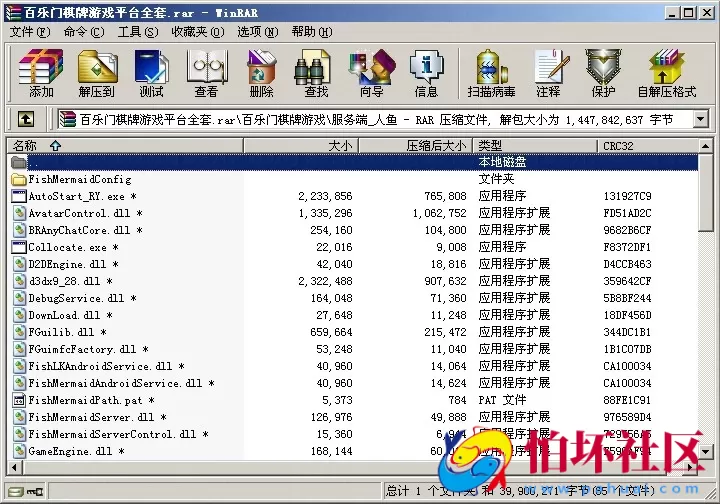
Task: Select the AvatarControl.dll file icon
Action: [x=18, y=213]
